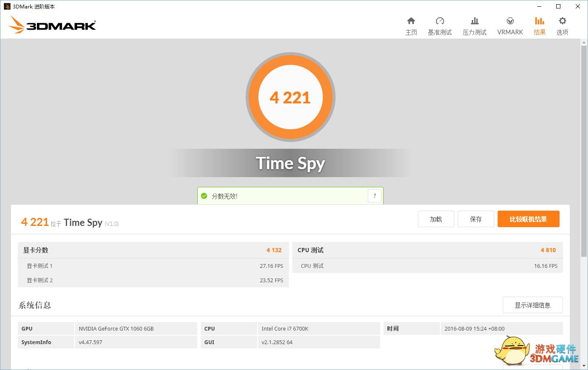The width and height of the screenshot is (588, 370).
Task: Select the CPU 测试 header row
Action: click(428, 250)
